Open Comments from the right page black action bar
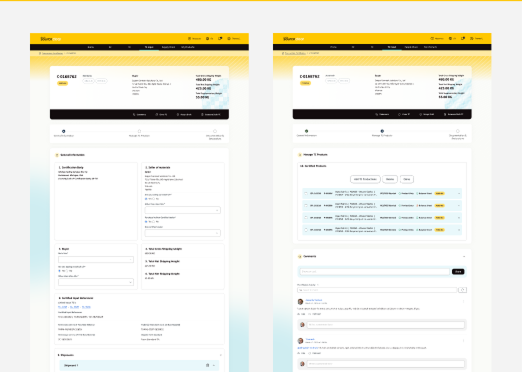This screenshot has width=522, height=372. coord(382,114)
